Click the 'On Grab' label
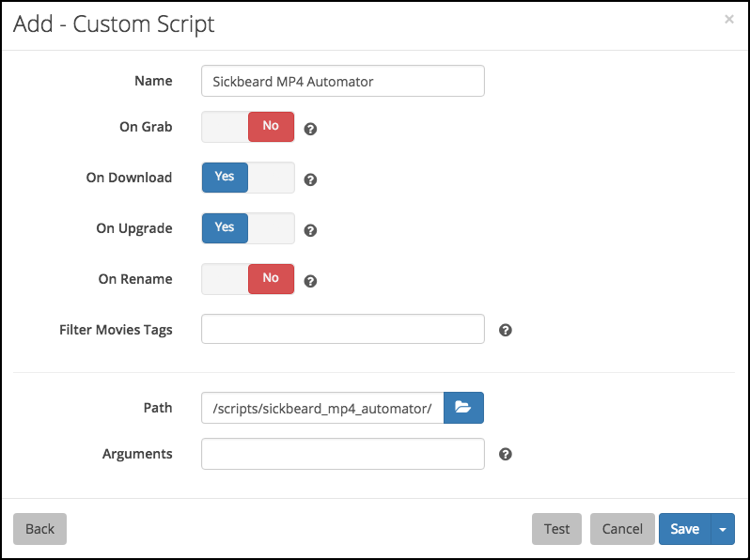 [x=146, y=127]
